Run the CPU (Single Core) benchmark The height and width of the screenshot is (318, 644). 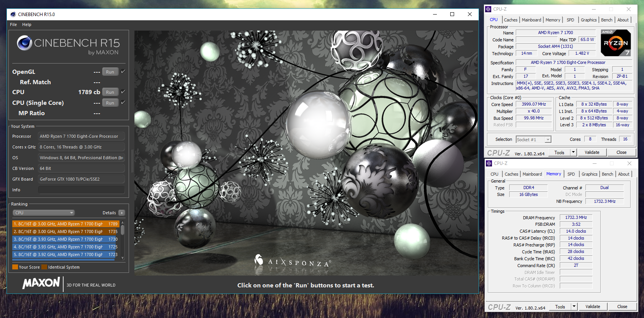click(x=110, y=103)
